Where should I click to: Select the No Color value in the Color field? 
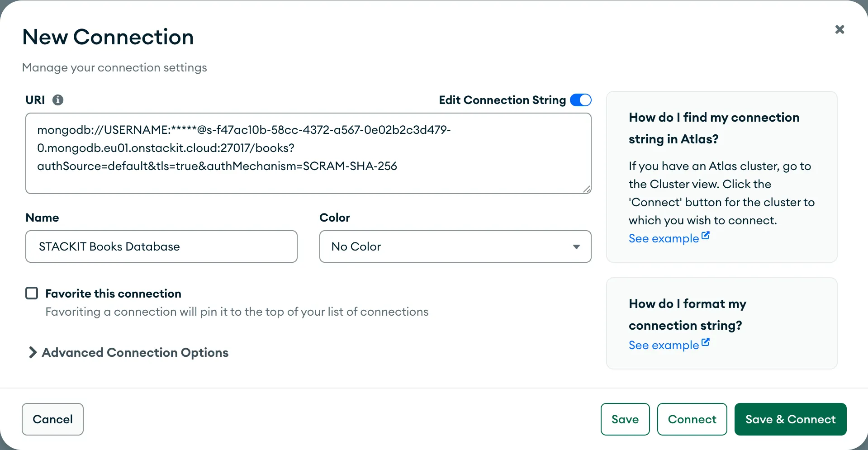(356, 246)
